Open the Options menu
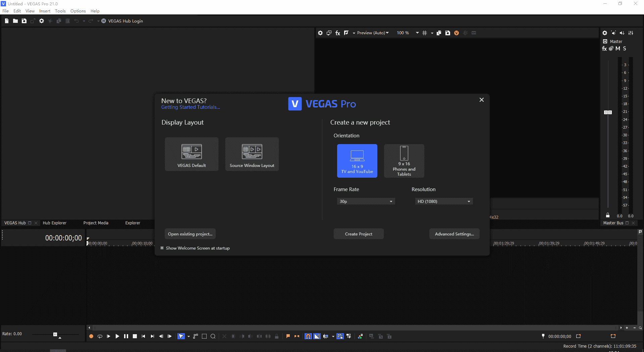 [78, 11]
